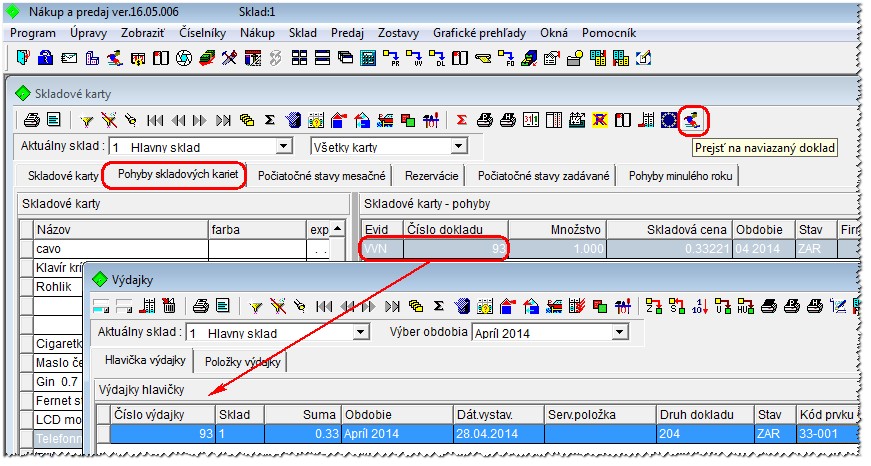Click the printer icon in Skladové karty toolbar
The height and width of the screenshot is (466, 871).
click(x=32, y=119)
